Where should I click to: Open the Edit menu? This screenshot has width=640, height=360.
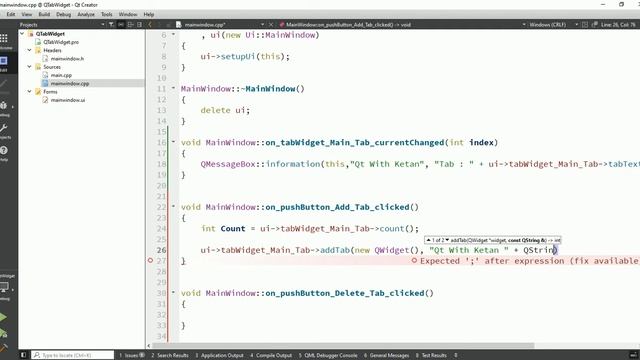(11, 14)
